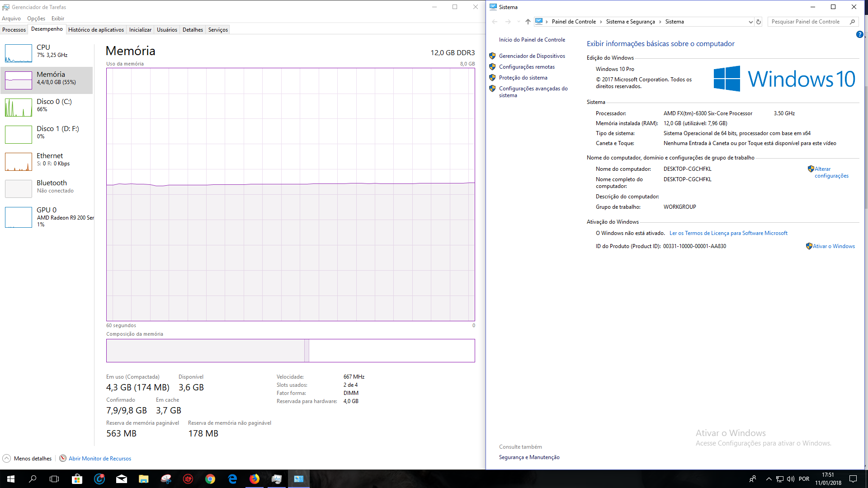Select Disco 0 (C:) performance entry
Viewport: 868px width, 488px height.
click(x=47, y=108)
